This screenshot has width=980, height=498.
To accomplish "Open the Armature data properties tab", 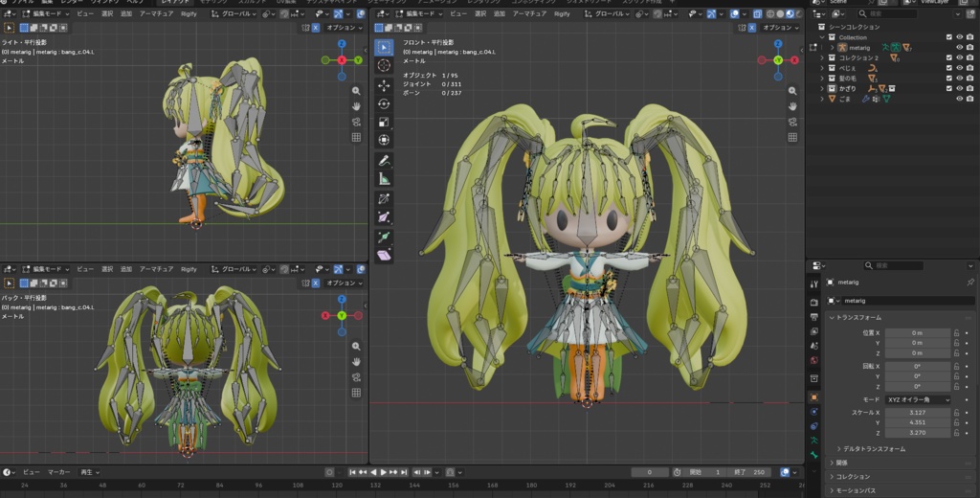I will coord(813,441).
